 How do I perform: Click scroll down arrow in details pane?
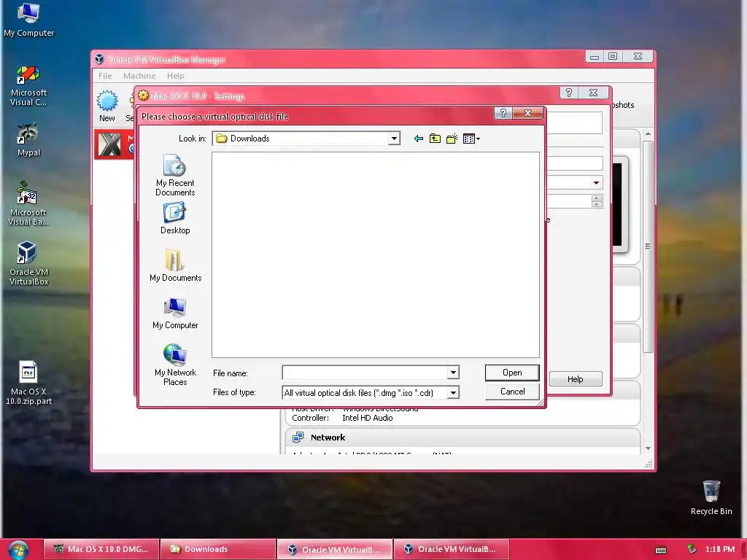[x=648, y=448]
